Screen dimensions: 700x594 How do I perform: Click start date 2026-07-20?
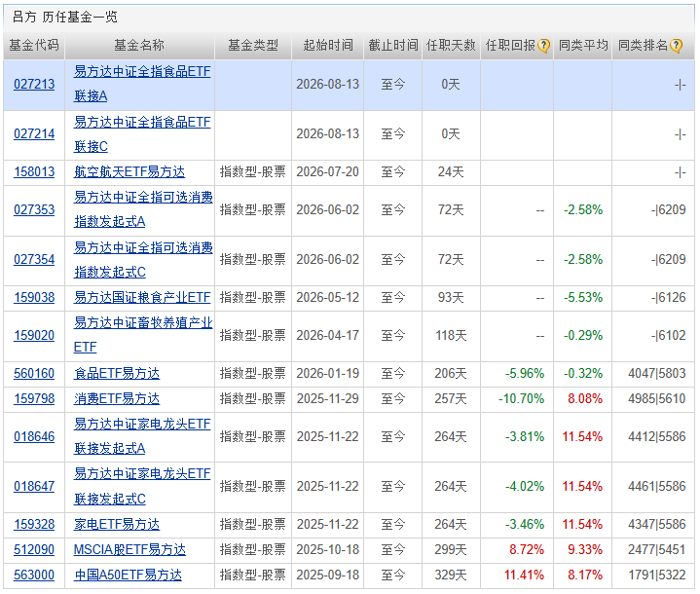coord(328,172)
